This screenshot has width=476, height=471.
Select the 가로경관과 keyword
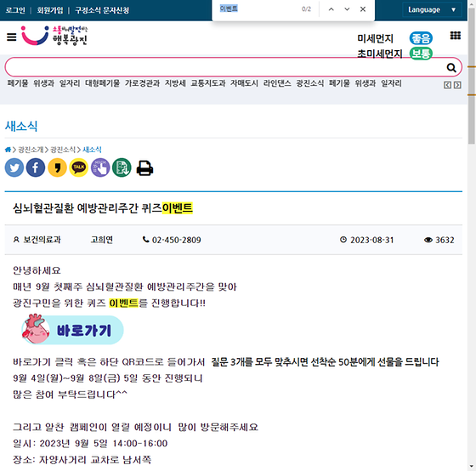tap(143, 83)
